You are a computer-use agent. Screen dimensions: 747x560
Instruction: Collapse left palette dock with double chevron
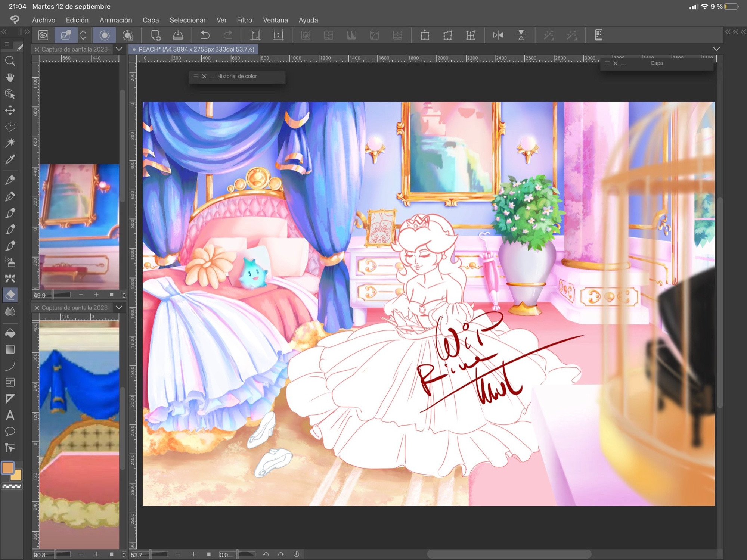pyautogui.click(x=4, y=32)
